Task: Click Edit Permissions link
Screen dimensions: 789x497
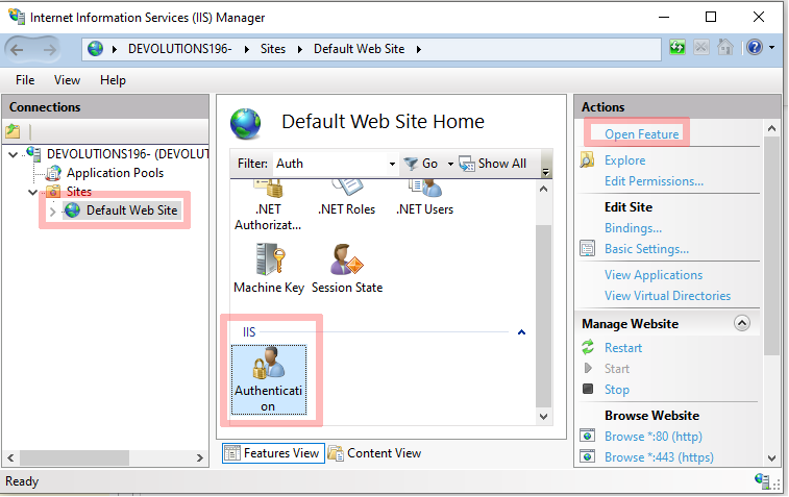Action: [x=654, y=181]
